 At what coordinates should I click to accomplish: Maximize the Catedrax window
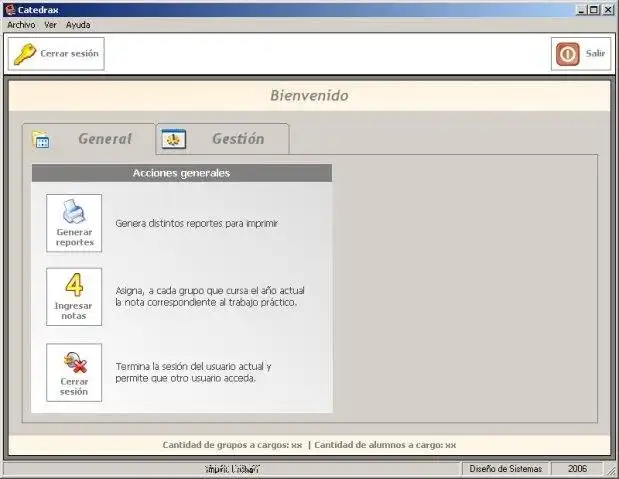(x=594, y=10)
